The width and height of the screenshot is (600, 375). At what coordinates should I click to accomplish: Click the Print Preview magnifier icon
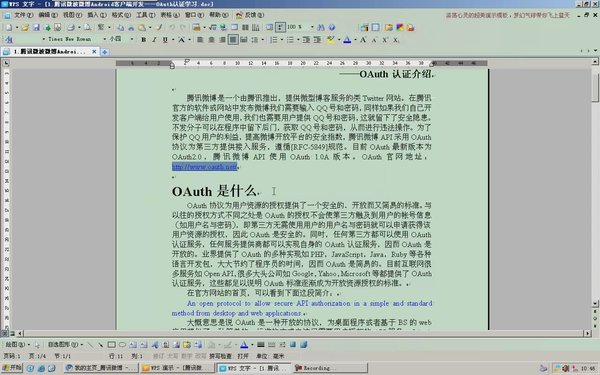pyautogui.click(x=88, y=28)
